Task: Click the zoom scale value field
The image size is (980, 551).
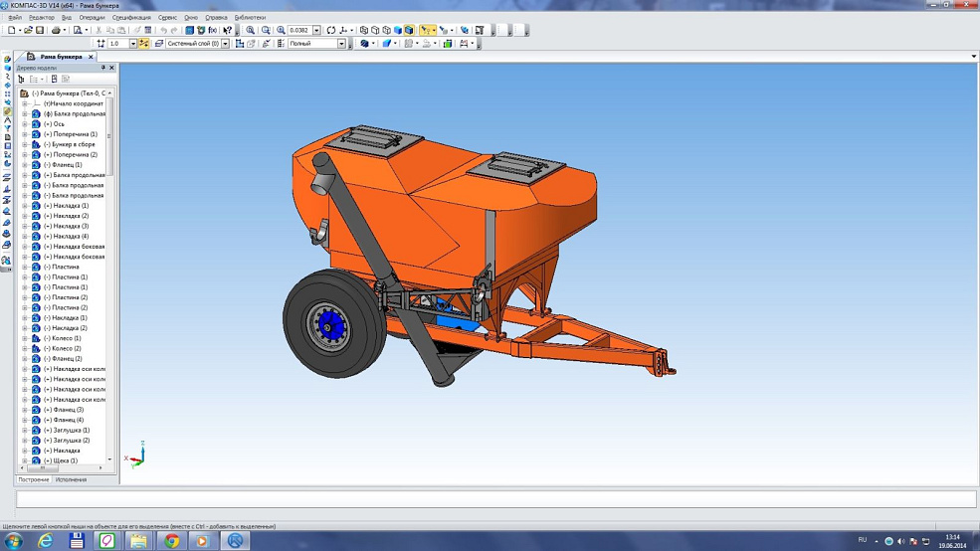Action: [x=299, y=30]
